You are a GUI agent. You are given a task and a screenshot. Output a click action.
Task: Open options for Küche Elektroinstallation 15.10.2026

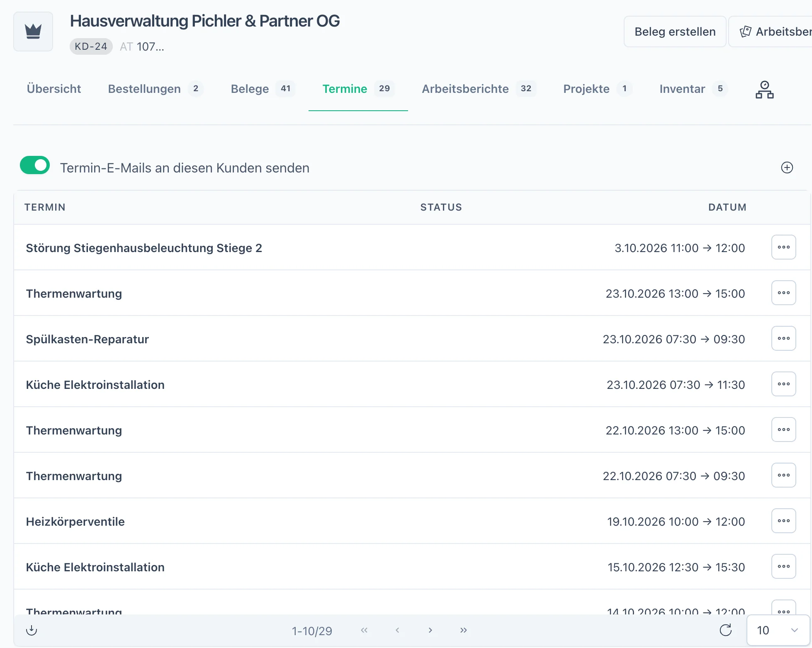point(783,566)
